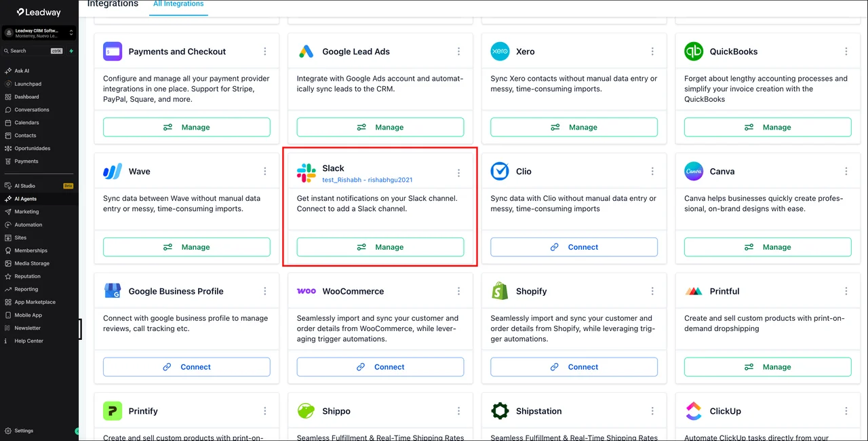Screen dimensions: 868x441
Task: Click Manage on Google Lead Ads
Action: (380, 127)
